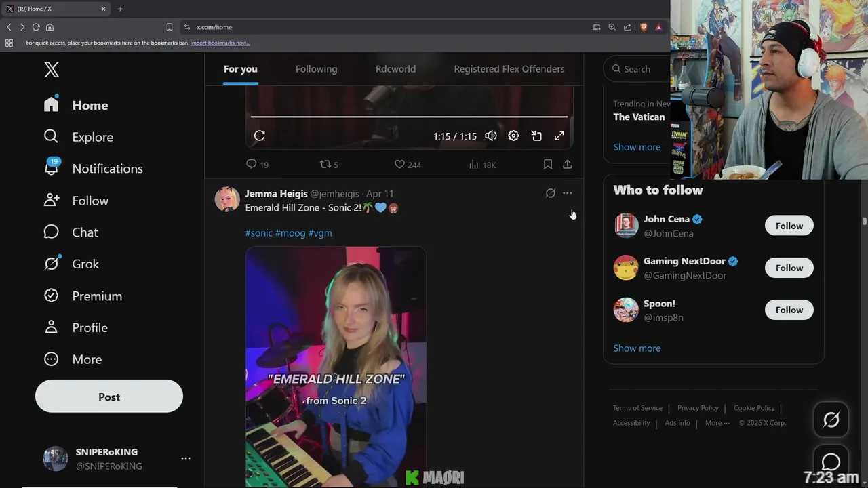868x488 pixels.
Task: Replay the finished video
Action: click(x=259, y=136)
